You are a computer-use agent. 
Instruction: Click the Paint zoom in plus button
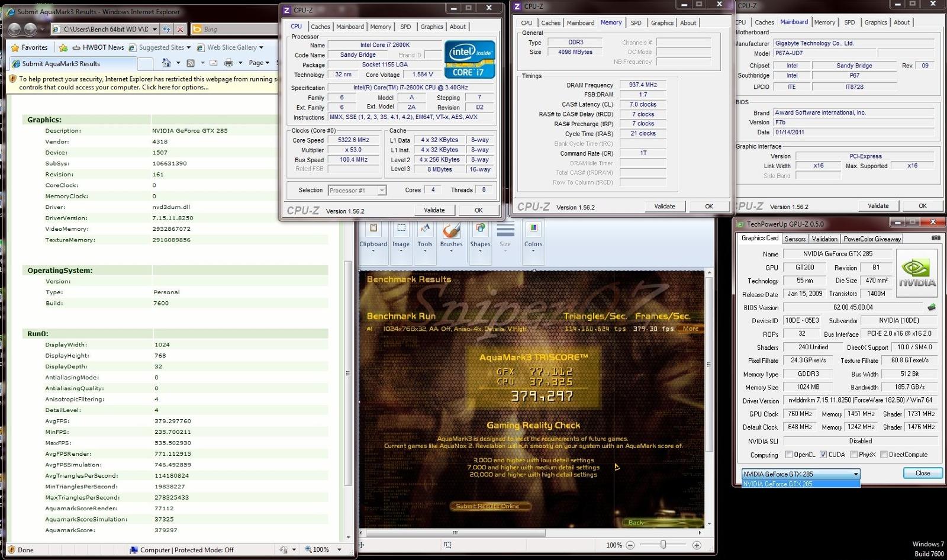(697, 545)
